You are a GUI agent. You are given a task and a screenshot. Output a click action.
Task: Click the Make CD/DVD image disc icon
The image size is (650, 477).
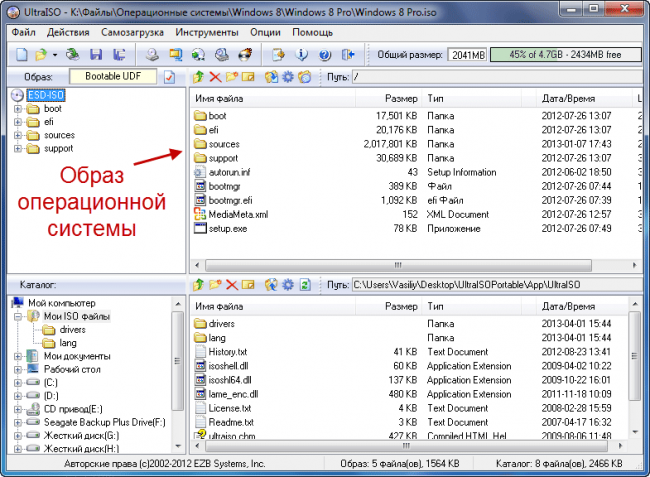(152, 55)
